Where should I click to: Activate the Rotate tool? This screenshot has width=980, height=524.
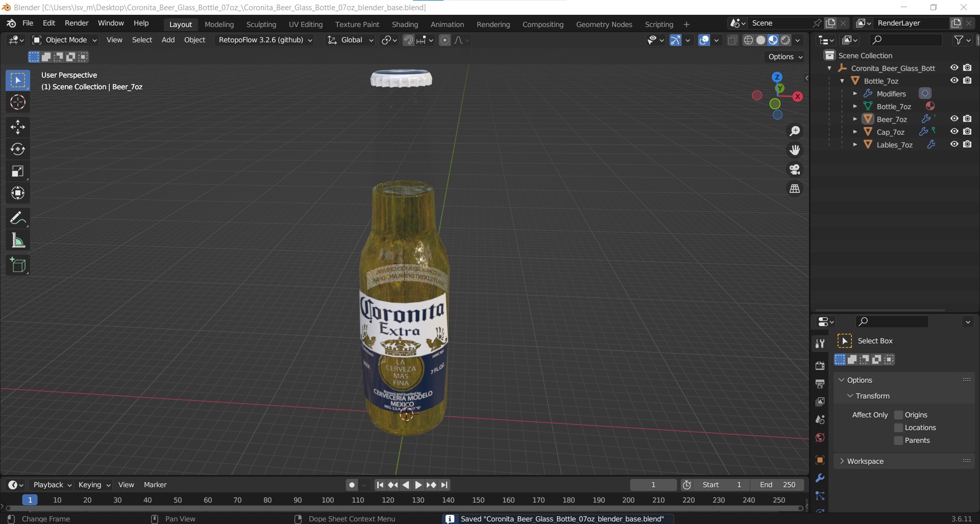coord(18,149)
